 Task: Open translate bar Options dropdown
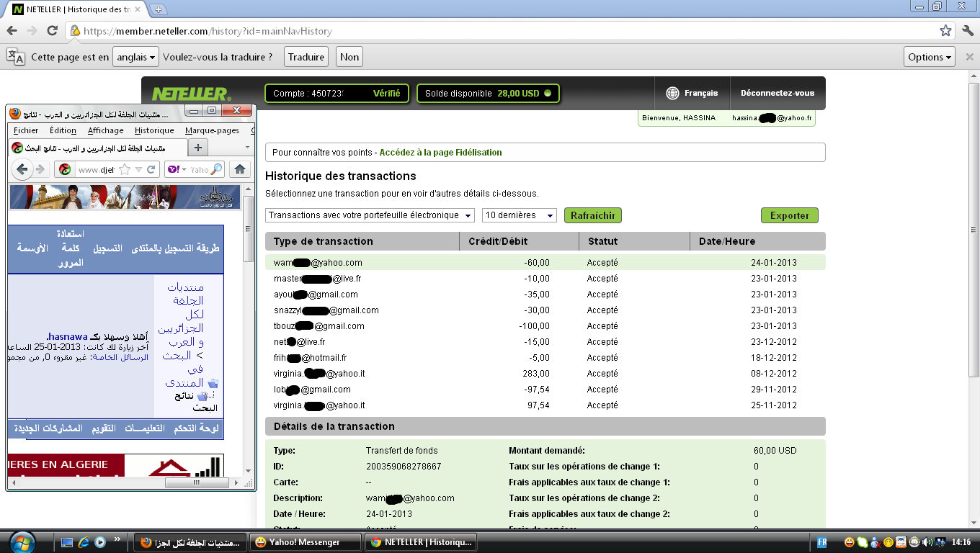pyautogui.click(x=930, y=57)
